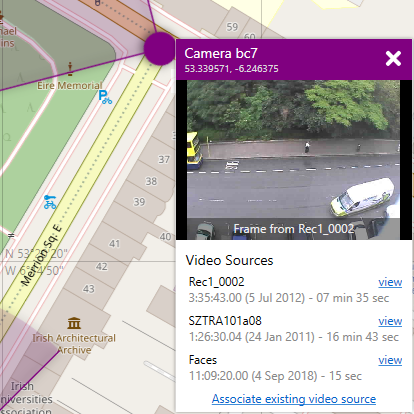Click Associate existing video source link
Image resolution: width=414 pixels, height=414 pixels.
coord(294,399)
